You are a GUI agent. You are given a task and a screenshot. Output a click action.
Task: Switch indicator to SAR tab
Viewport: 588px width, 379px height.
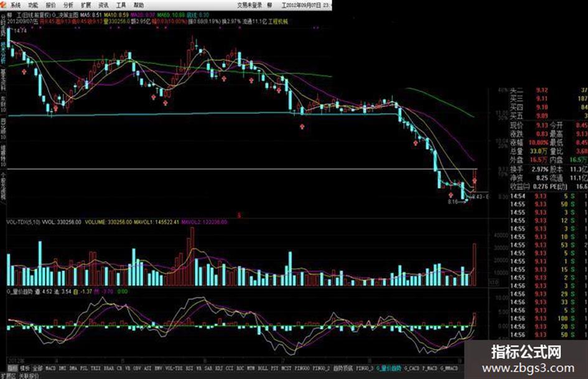click(x=208, y=368)
